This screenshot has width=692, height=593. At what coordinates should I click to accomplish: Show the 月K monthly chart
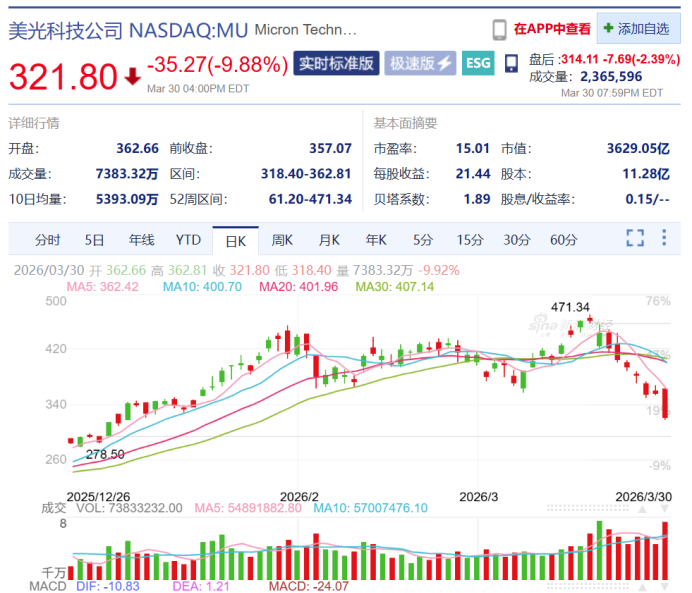tap(329, 240)
